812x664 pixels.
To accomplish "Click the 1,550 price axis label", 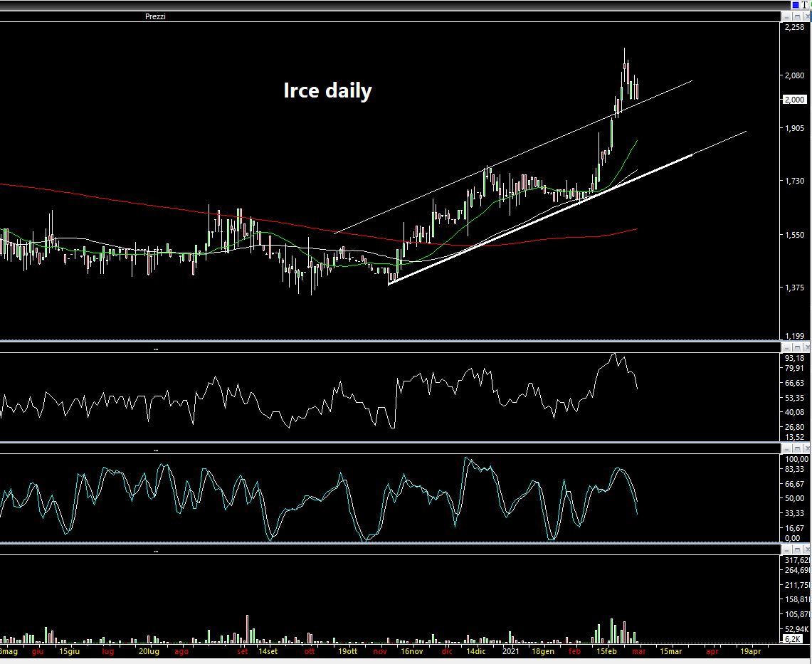I will 794,235.
